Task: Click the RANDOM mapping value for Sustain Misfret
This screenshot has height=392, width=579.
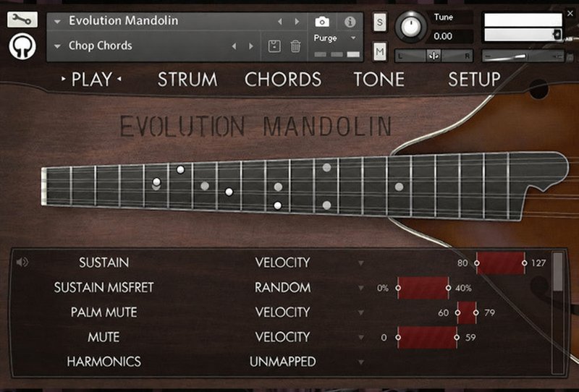Action: pyautogui.click(x=283, y=287)
